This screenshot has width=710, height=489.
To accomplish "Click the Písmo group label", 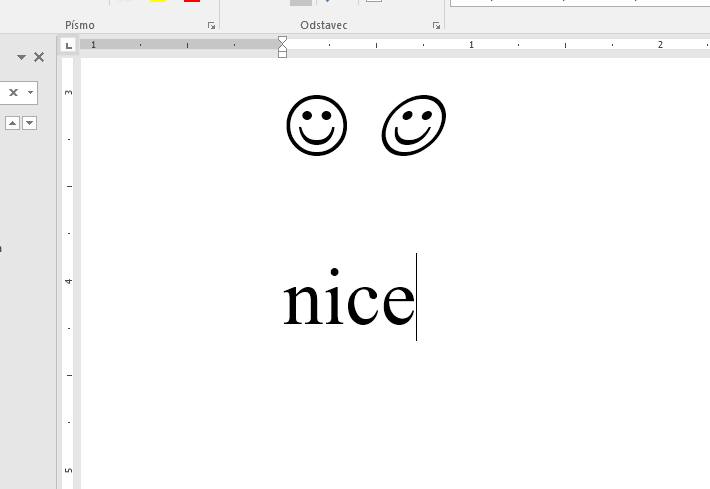I will pos(80,25).
